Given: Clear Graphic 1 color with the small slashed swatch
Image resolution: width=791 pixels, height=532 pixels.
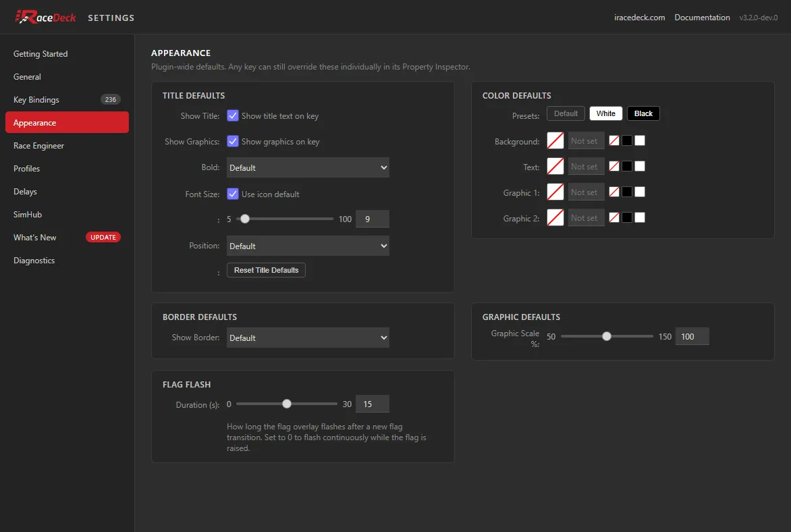Looking at the screenshot, I should [614, 192].
